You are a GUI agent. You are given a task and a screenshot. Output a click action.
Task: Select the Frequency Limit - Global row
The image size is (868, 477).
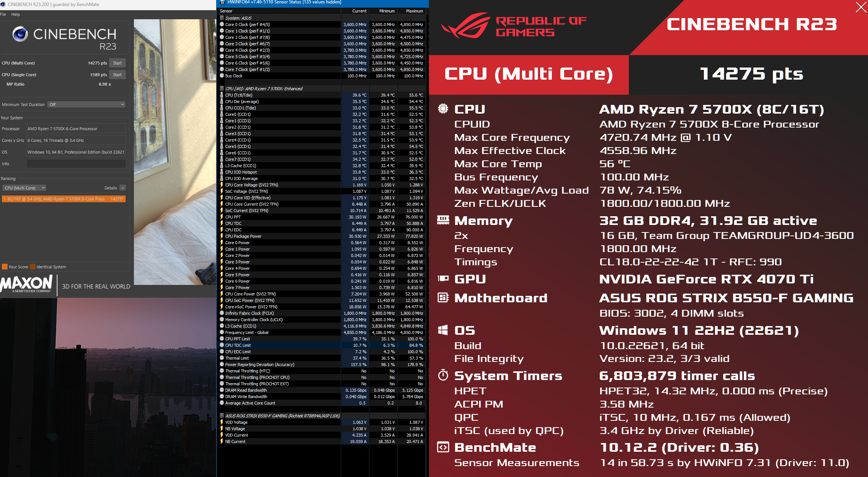click(x=322, y=332)
